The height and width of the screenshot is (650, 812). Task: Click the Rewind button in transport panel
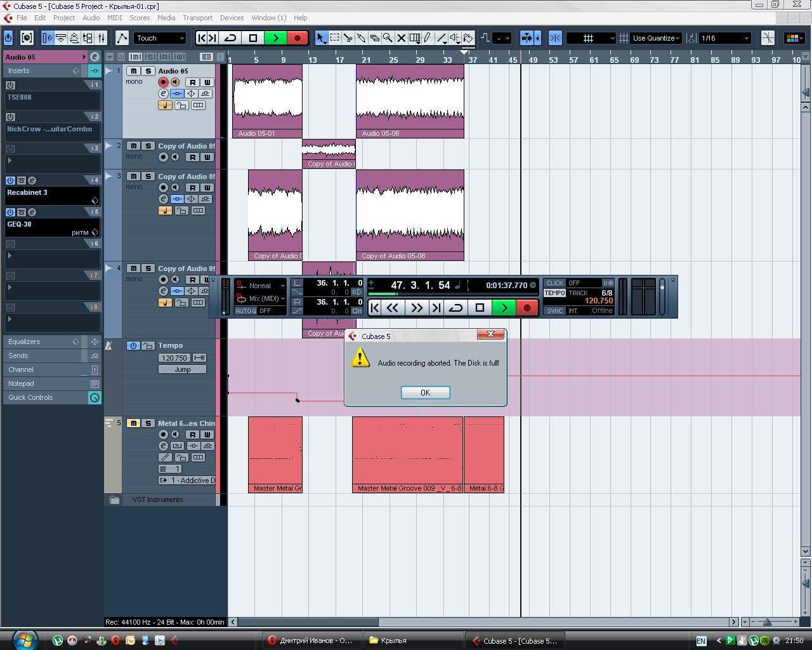pyautogui.click(x=393, y=308)
